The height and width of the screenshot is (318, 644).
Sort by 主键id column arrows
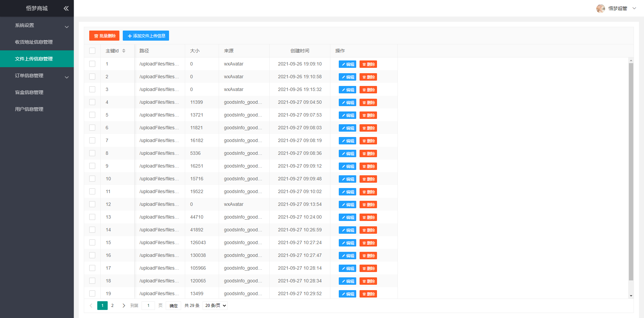124,51
